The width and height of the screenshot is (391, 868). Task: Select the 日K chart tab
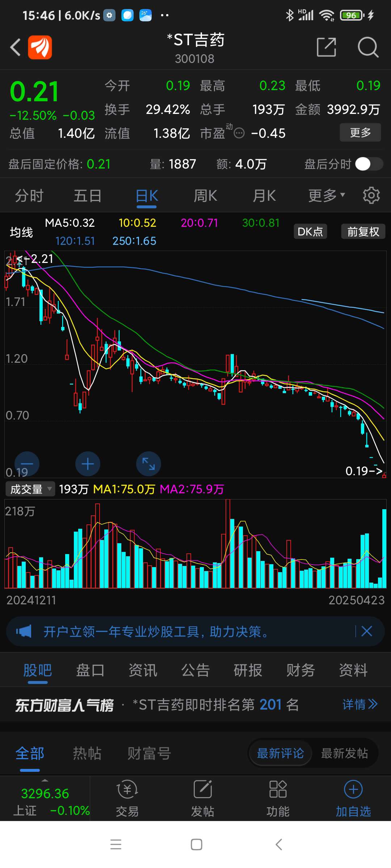[147, 196]
